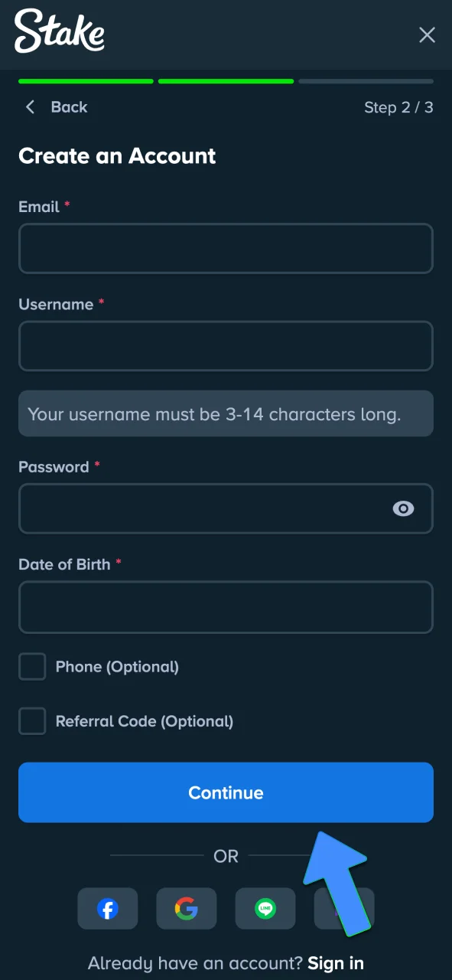Click the Stake logo
452x980 pixels.
(58, 34)
